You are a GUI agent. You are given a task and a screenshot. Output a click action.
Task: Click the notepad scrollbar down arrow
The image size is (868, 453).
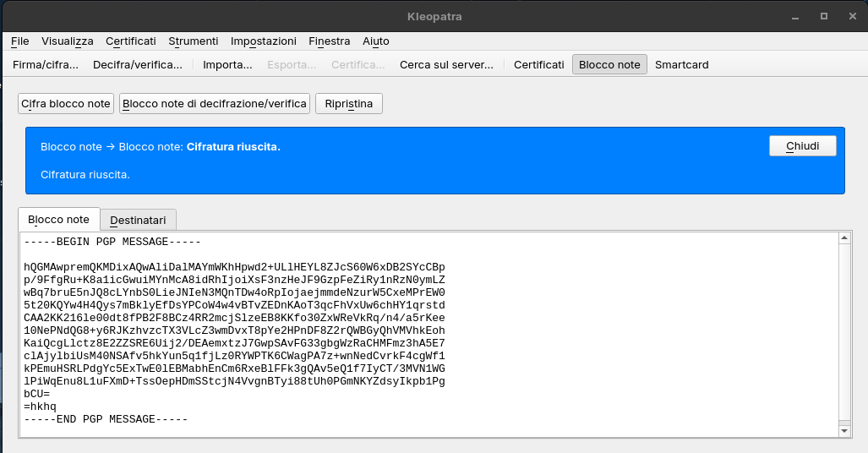(x=843, y=431)
